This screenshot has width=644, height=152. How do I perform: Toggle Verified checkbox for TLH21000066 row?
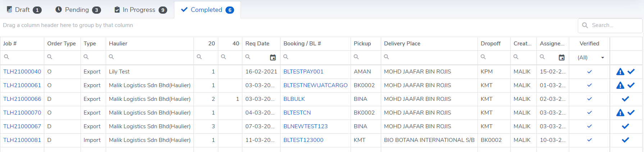click(x=589, y=99)
